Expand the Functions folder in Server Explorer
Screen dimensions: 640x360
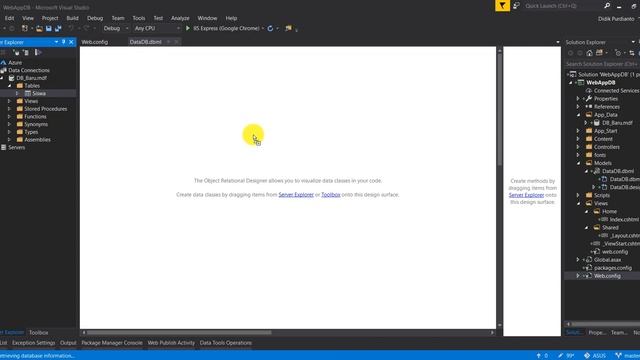(9, 117)
